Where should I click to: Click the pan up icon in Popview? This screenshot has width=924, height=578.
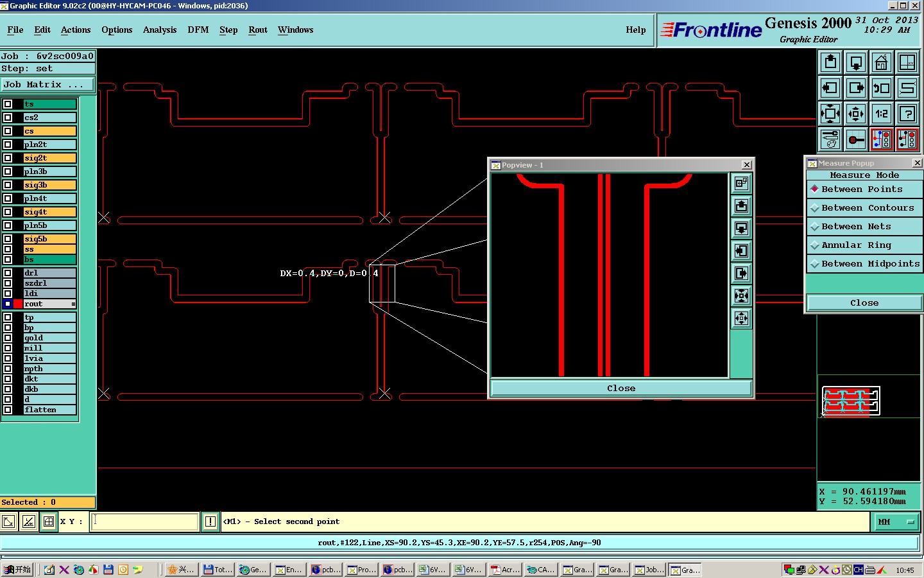point(741,206)
